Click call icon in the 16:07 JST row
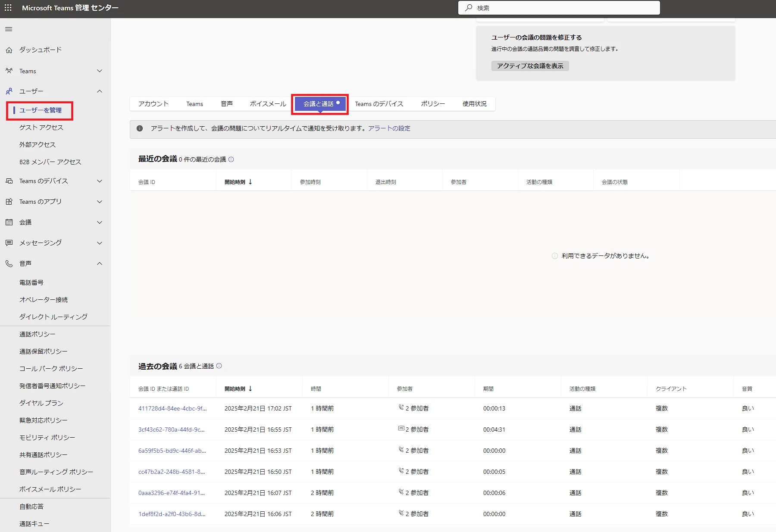The width and height of the screenshot is (776, 532). click(401, 492)
